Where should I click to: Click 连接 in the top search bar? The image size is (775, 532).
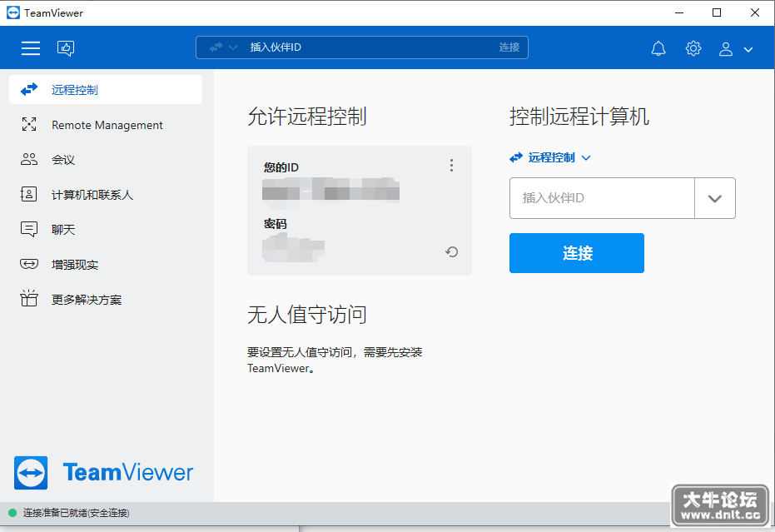pos(509,47)
